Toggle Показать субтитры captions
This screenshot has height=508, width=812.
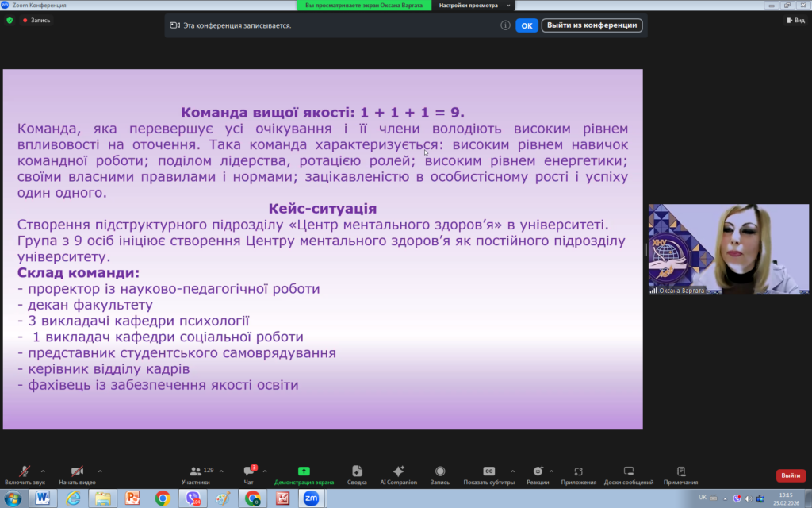click(x=489, y=471)
